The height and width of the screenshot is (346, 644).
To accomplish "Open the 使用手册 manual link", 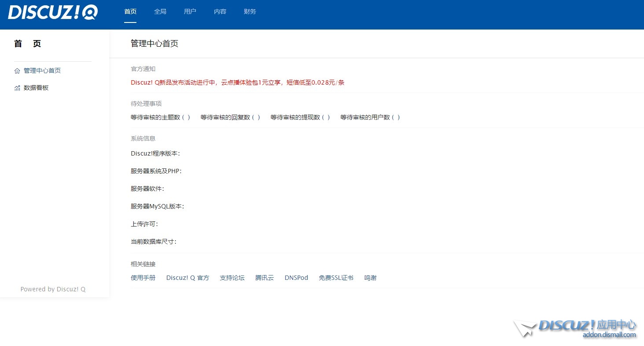I will (143, 278).
